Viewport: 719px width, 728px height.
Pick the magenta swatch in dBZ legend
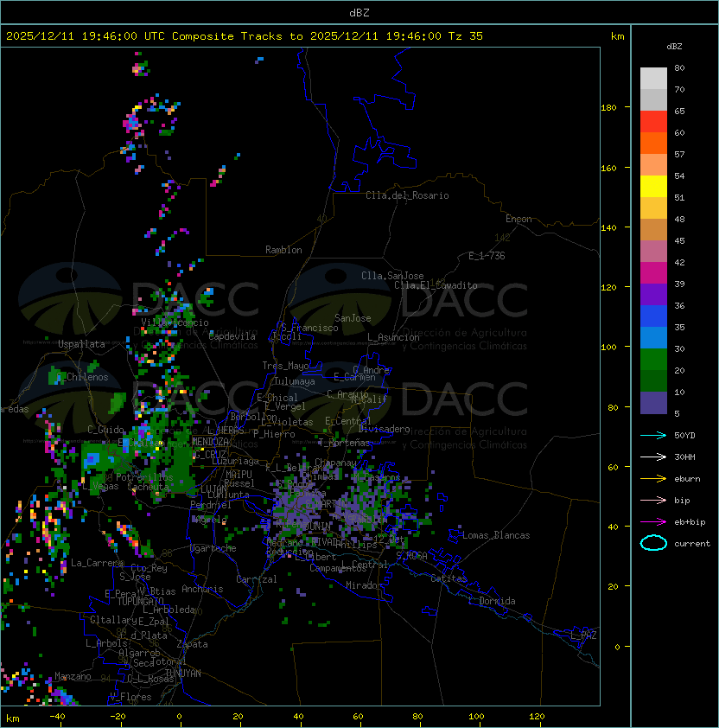pos(653,273)
